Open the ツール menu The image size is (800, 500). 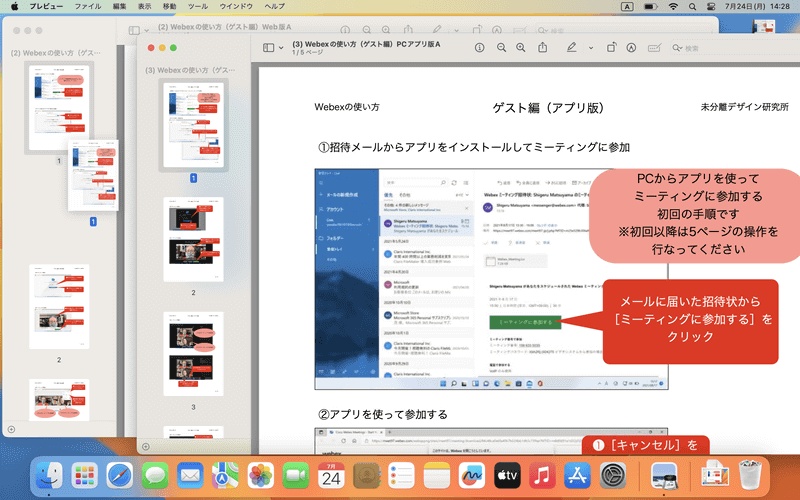(198, 6)
